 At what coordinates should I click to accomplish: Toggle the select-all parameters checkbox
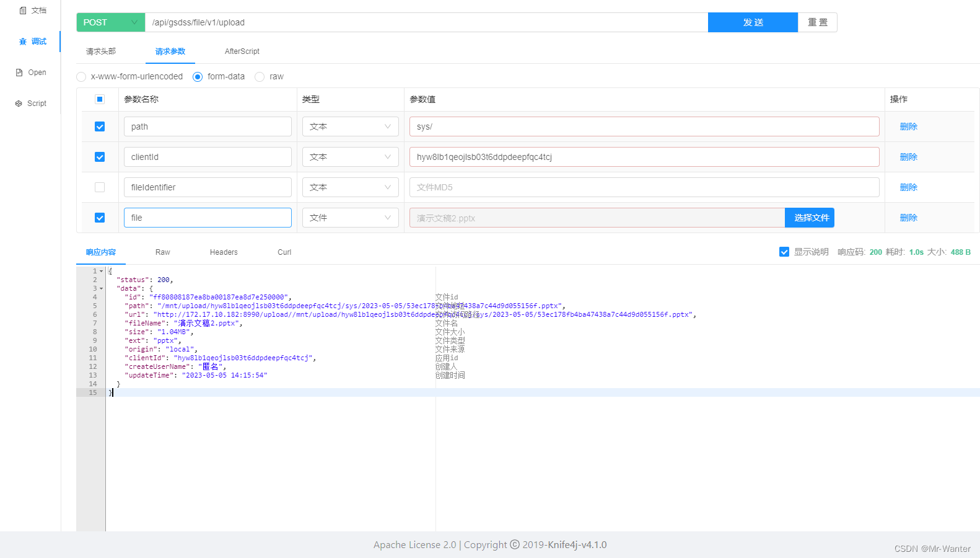(100, 99)
